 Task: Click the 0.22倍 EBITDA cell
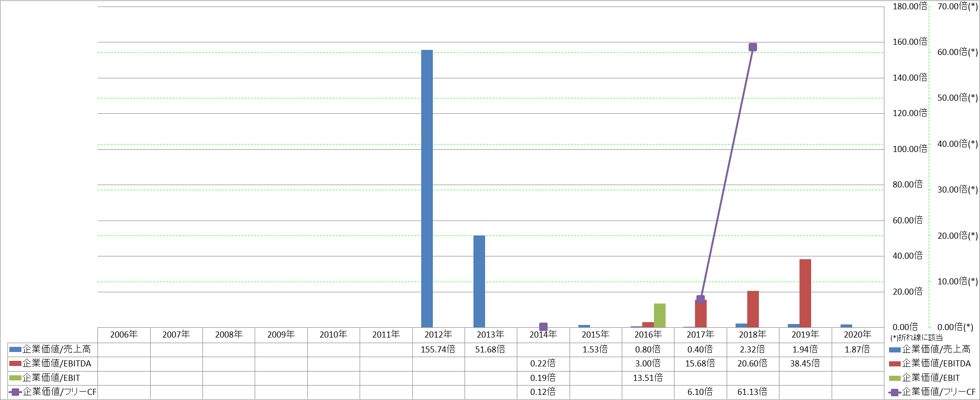543,363
